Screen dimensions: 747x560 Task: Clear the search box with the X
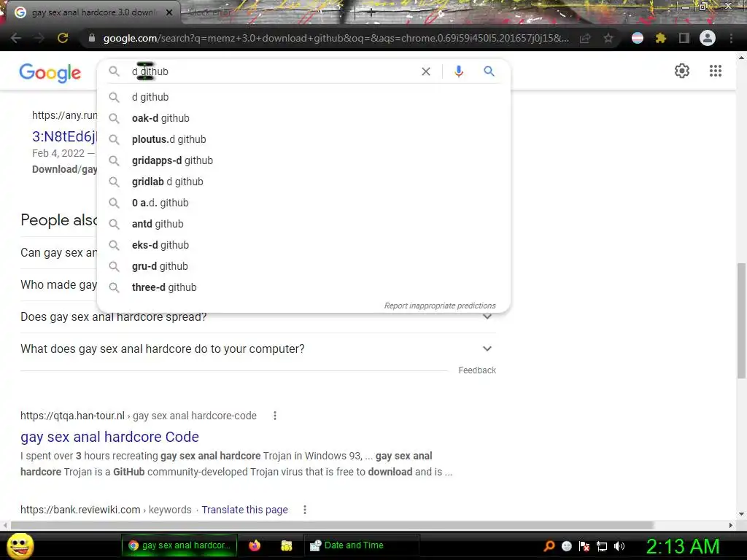pyautogui.click(x=426, y=71)
